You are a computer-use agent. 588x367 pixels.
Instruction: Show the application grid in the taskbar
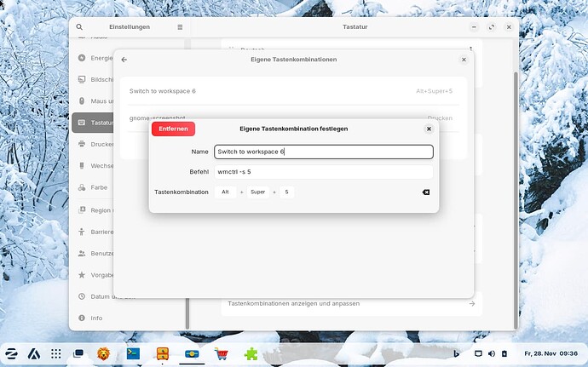pyautogui.click(x=55, y=353)
